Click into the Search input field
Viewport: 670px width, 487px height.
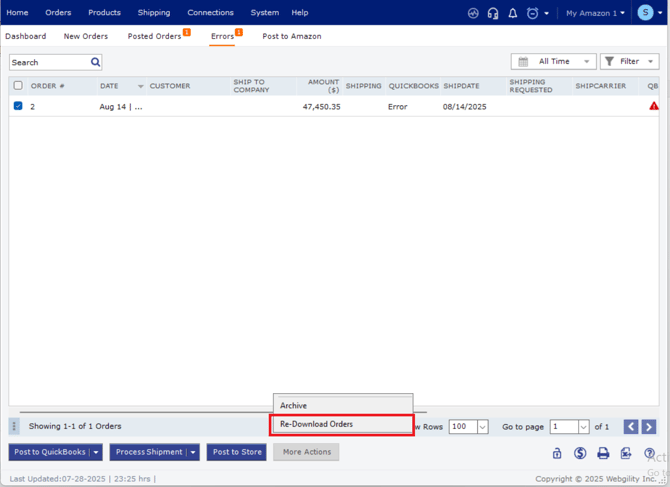tap(48, 62)
